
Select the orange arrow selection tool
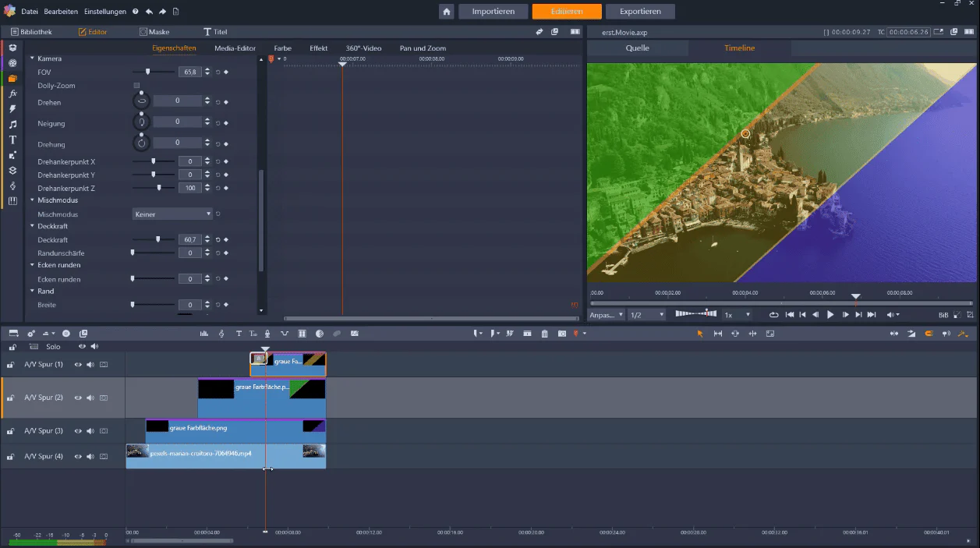pos(699,334)
